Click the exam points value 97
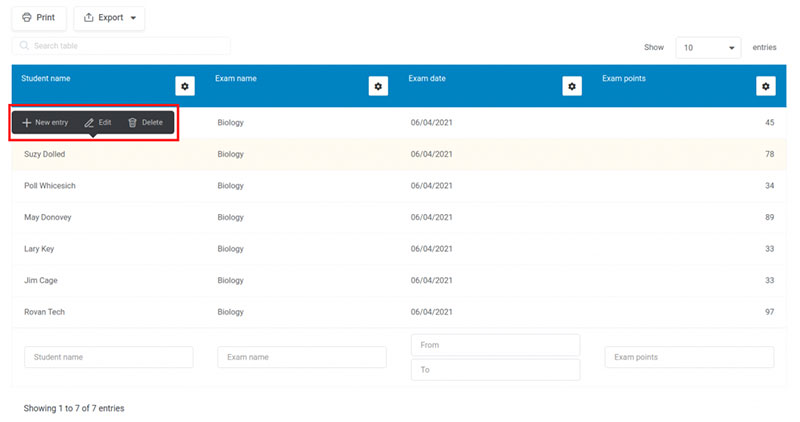The image size is (800, 422). (x=769, y=312)
